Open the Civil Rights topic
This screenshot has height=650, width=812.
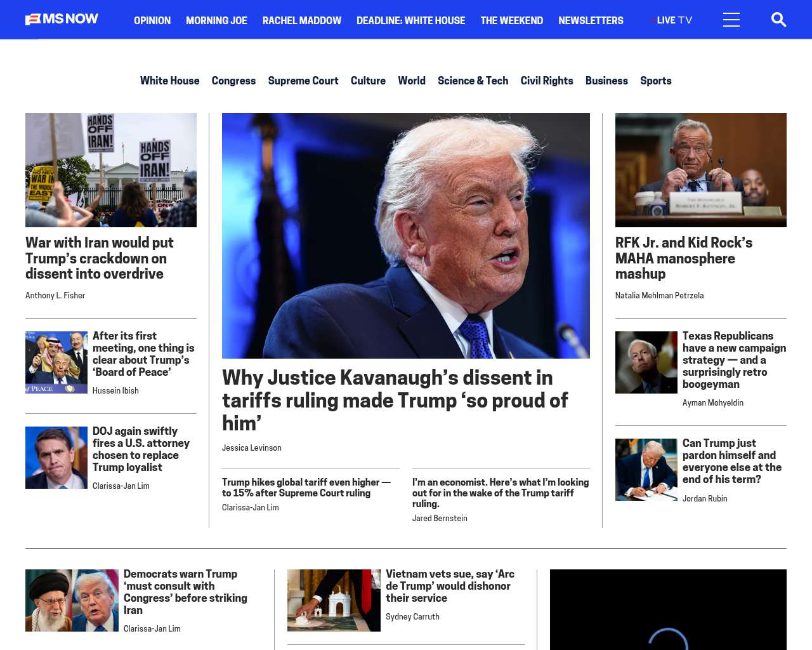pyautogui.click(x=546, y=81)
